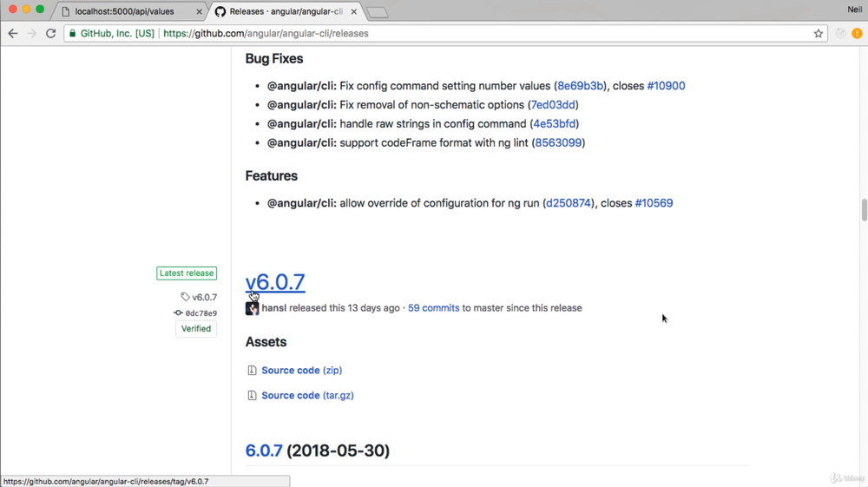Click the Verified signature badge
The width and height of the screenshot is (868, 487).
(196, 329)
